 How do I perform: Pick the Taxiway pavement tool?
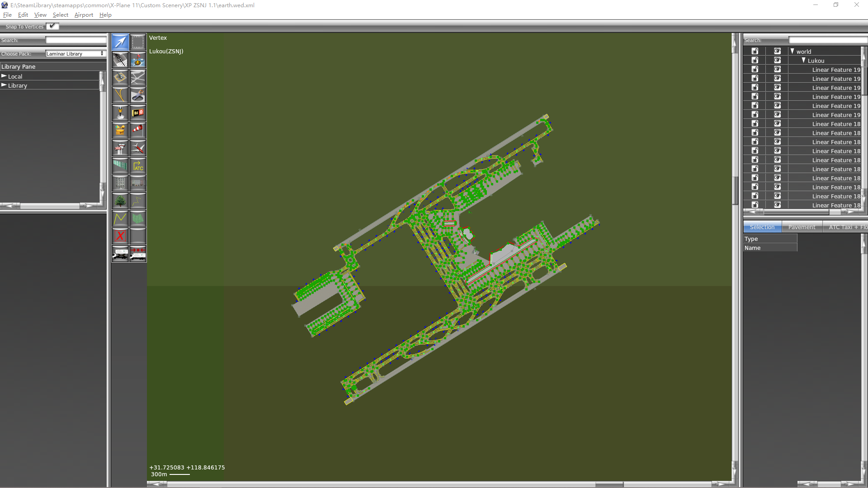click(x=138, y=77)
